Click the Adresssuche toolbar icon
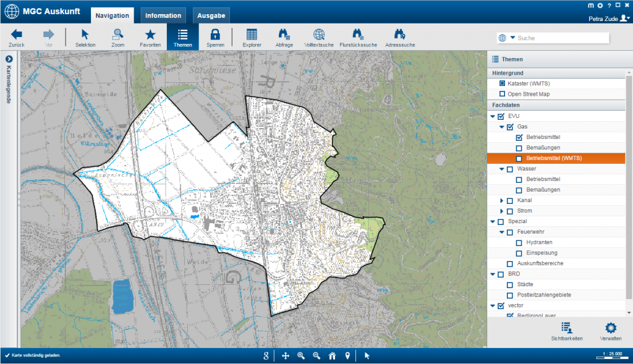633x364 pixels. point(400,35)
